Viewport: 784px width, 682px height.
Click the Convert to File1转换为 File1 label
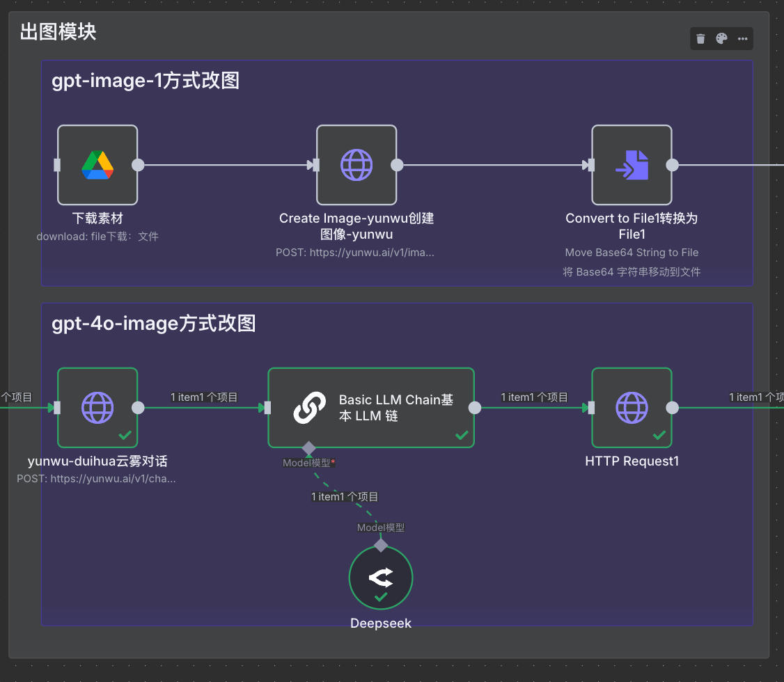(x=632, y=226)
